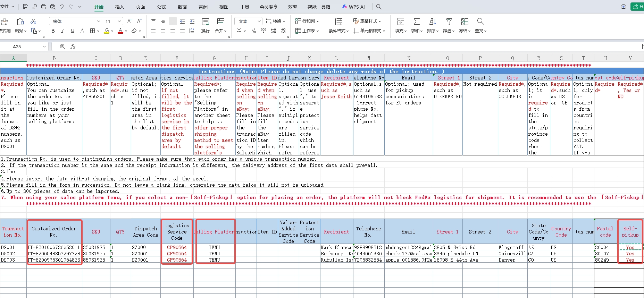
Task: Click the zoom magnifier icon in formula bar
Action: click(x=62, y=46)
